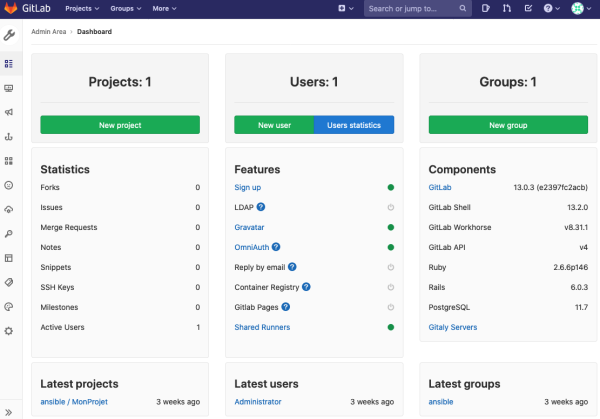The image size is (600, 419).
Task: Open the More menu in navbar
Action: (x=165, y=8)
